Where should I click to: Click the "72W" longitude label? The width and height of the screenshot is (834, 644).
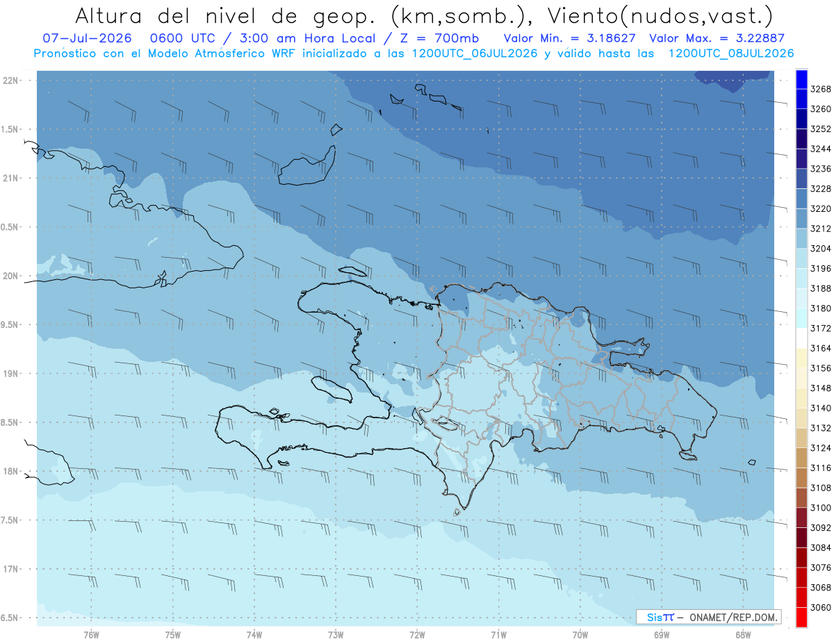click(x=418, y=634)
